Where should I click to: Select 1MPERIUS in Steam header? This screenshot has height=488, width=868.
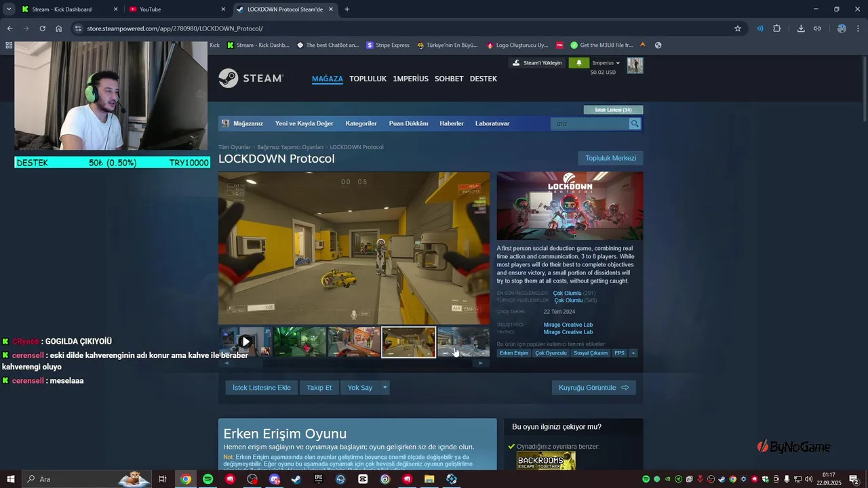pos(410,79)
